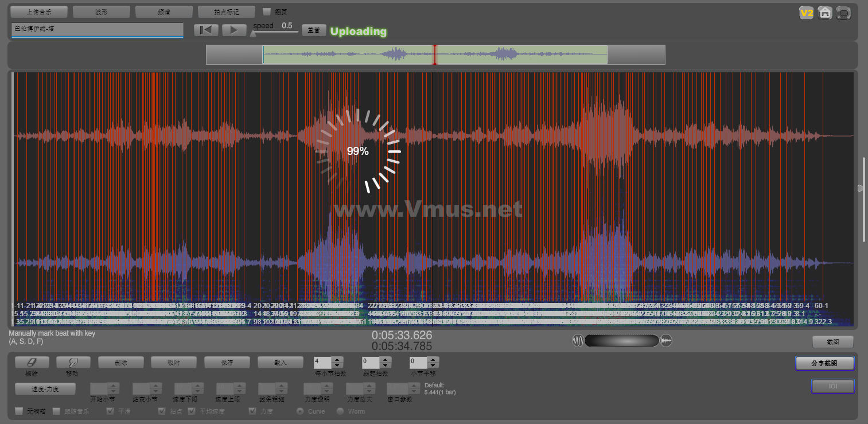The image size is (868, 424).
Task: Toggle the 翻页 page-flip checkbox
Action: tap(266, 11)
